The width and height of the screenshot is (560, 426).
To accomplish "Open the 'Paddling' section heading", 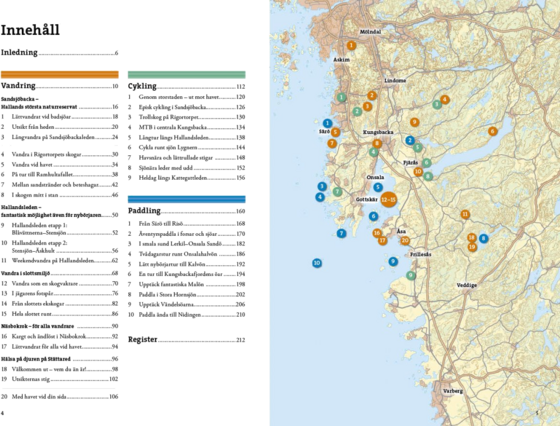I will (x=144, y=211).
